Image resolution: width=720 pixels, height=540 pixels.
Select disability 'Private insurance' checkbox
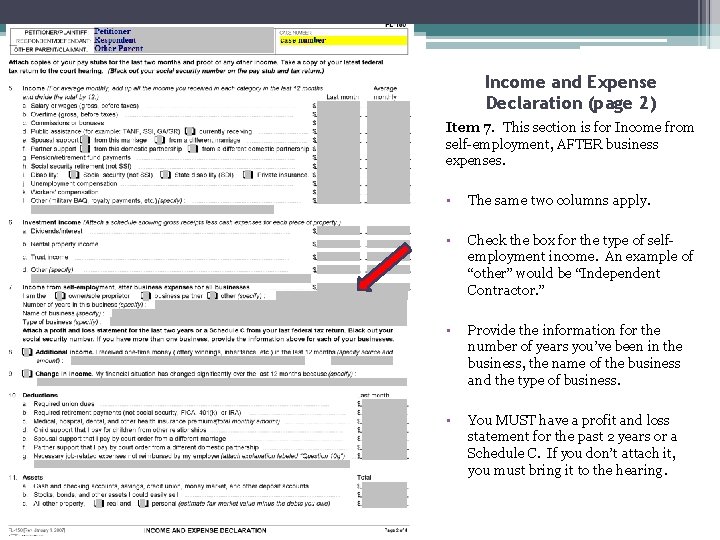248,174
